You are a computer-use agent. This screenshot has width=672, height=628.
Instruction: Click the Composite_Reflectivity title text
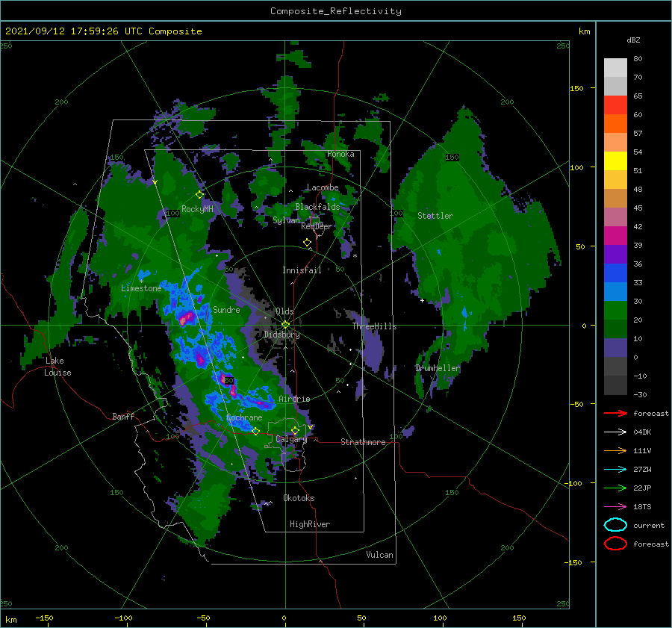(335, 11)
